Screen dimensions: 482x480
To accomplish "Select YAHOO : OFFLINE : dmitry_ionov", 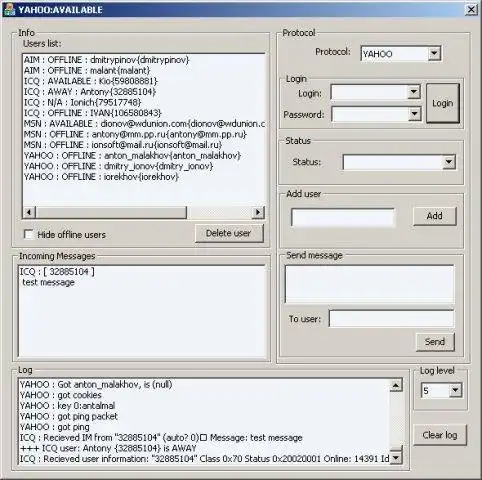I will (x=118, y=166).
